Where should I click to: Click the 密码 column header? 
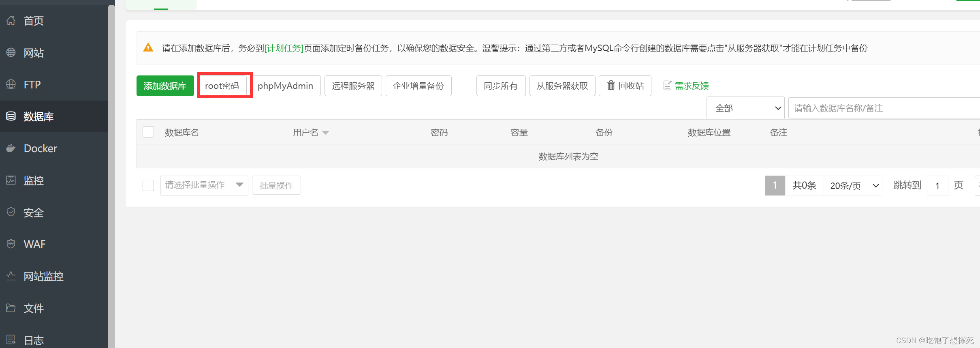click(439, 133)
